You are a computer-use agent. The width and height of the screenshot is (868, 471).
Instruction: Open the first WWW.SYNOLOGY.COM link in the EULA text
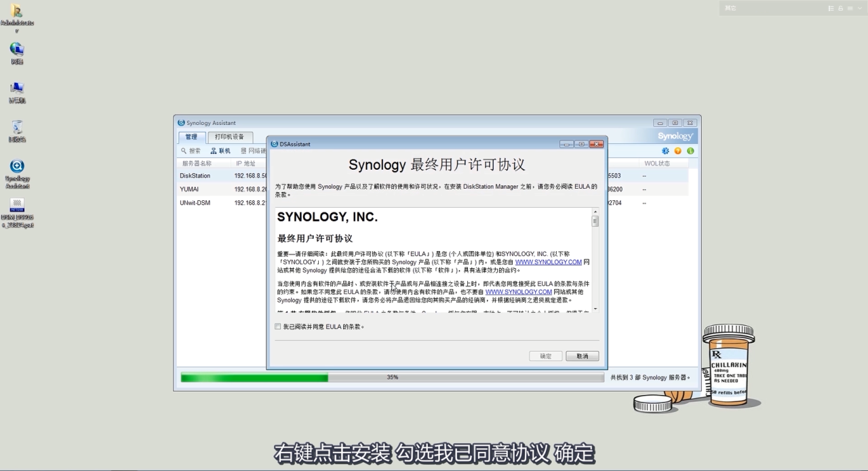(x=549, y=262)
